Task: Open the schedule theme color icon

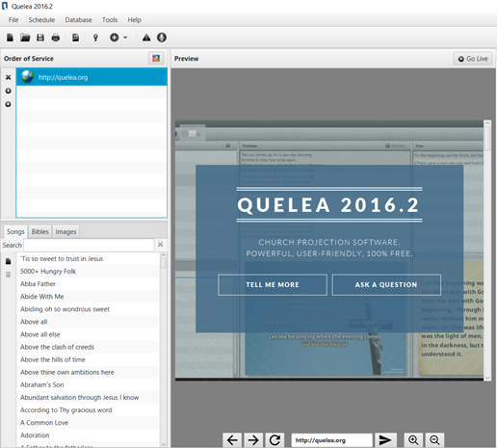Action: [x=156, y=58]
